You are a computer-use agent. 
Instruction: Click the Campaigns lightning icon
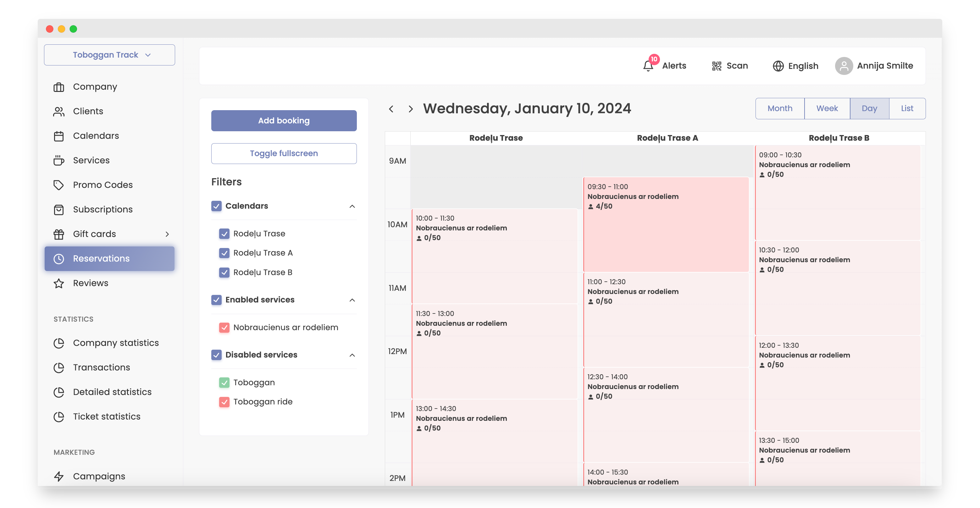[58, 477]
